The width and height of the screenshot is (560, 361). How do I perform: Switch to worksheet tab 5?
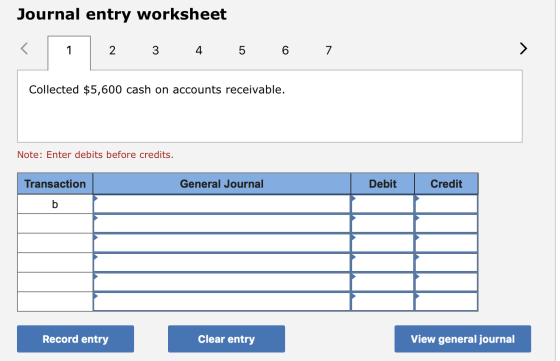tap(242, 50)
